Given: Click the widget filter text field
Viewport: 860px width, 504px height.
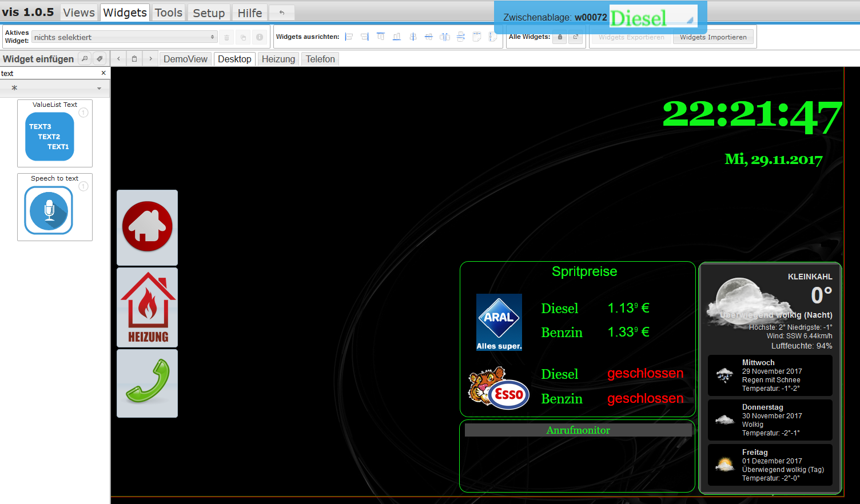Looking at the screenshot, I should tap(50, 73).
